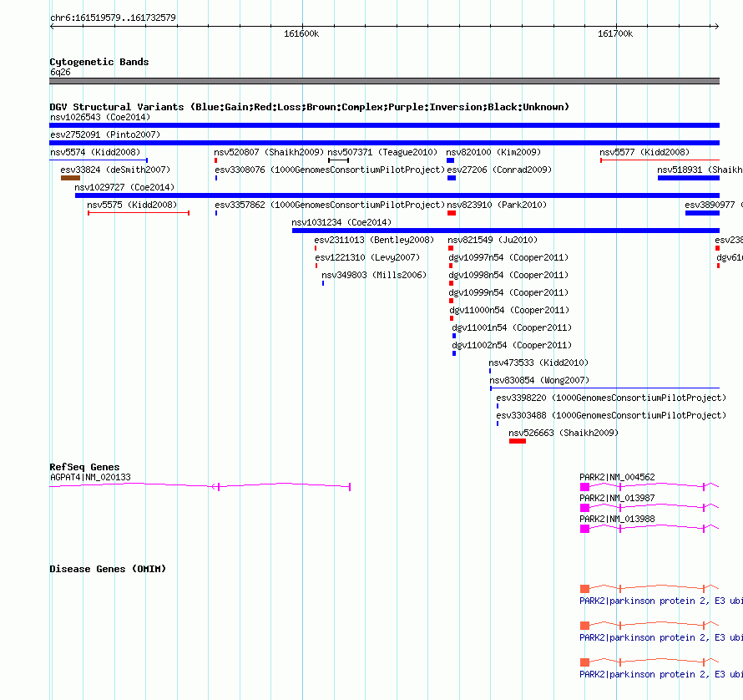Click the first orange OMIM PARK2 exon block
Image resolution: width=743 pixels, height=700 pixels.
pyautogui.click(x=584, y=589)
